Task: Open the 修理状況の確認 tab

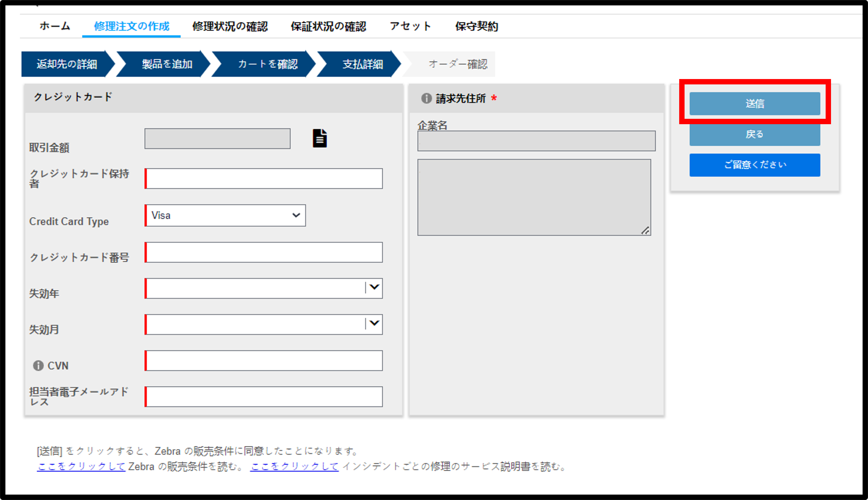Action: coord(230,27)
